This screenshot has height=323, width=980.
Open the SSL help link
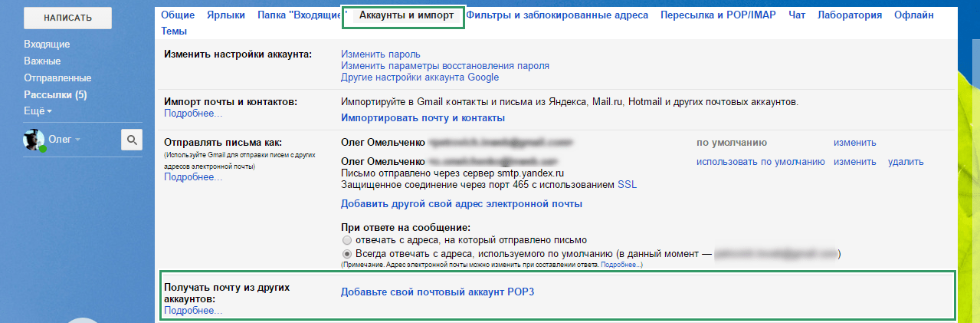(x=628, y=185)
